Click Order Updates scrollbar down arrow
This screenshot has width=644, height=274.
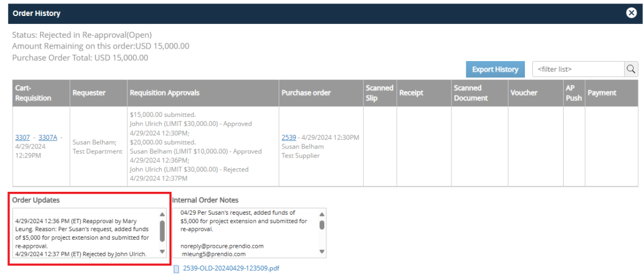(x=162, y=251)
